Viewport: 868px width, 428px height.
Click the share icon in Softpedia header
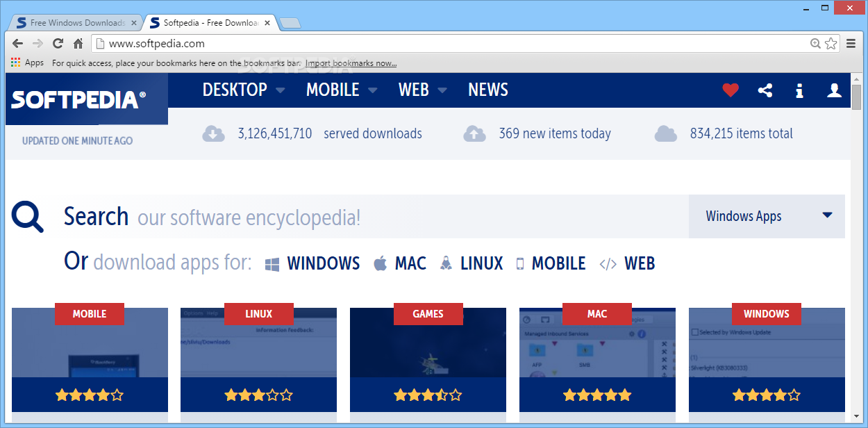tap(765, 90)
